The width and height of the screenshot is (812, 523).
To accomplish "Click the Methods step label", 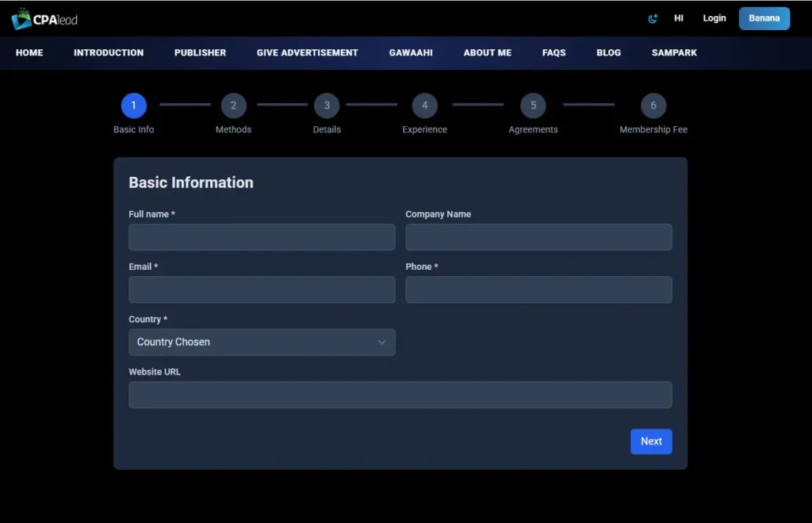I will click(234, 129).
